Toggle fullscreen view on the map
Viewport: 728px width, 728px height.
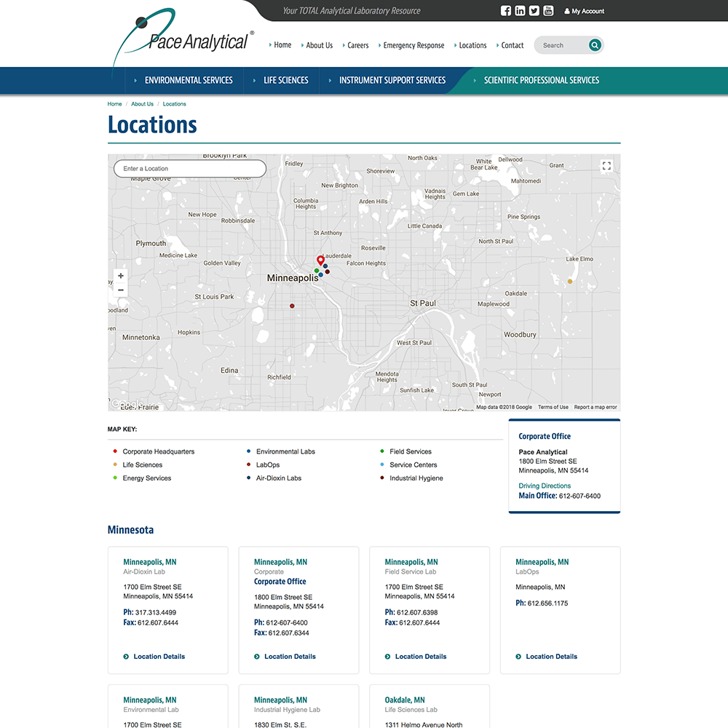606,166
